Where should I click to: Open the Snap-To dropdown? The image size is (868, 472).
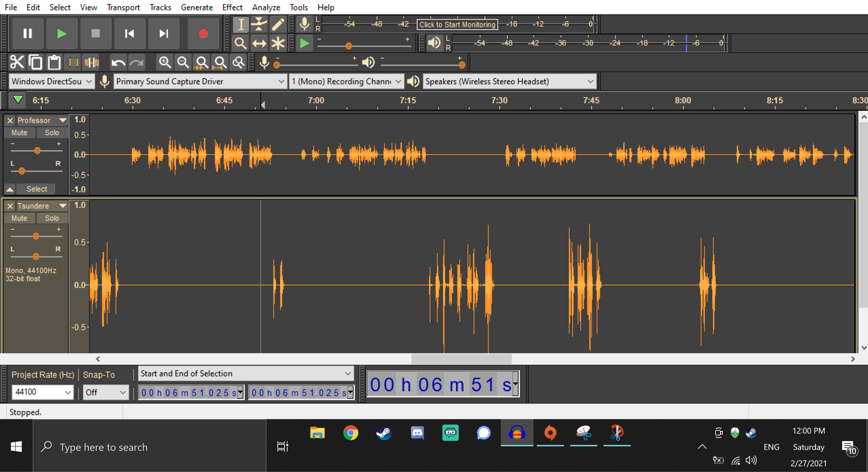click(x=105, y=392)
